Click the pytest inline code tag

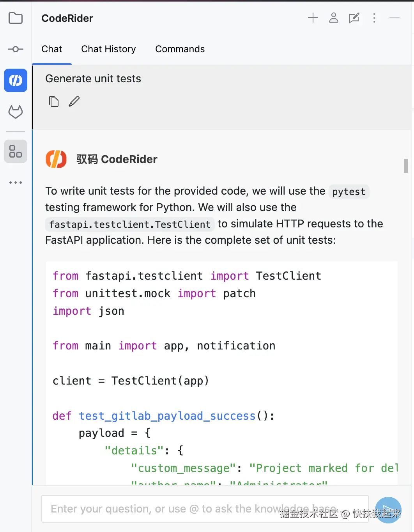tap(349, 192)
